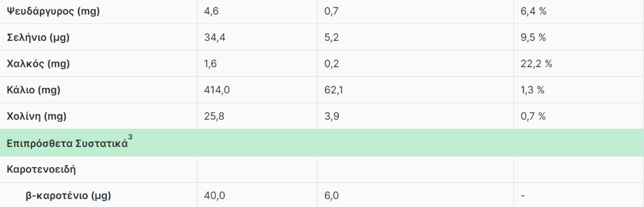Image resolution: width=644 pixels, height=207 pixels.
Task: Select the Ψευδάργυρος (mg) row label
Action: point(53,12)
